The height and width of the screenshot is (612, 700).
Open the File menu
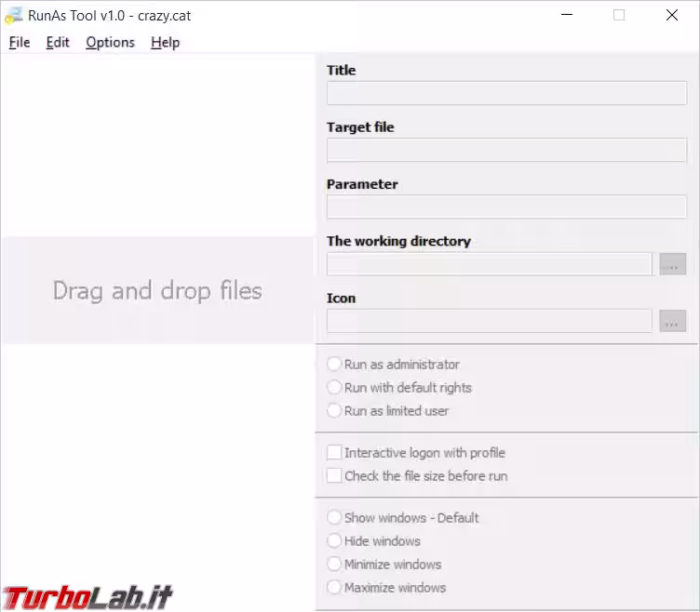20,43
